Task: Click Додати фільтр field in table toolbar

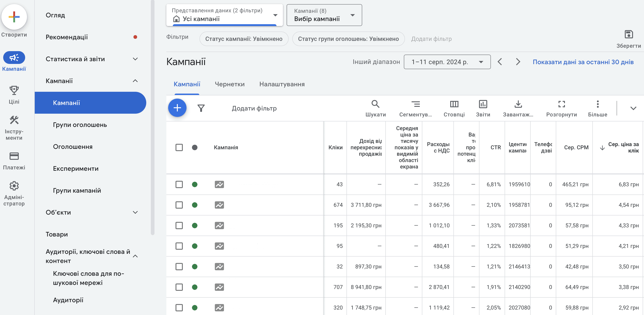Action: 254,108
